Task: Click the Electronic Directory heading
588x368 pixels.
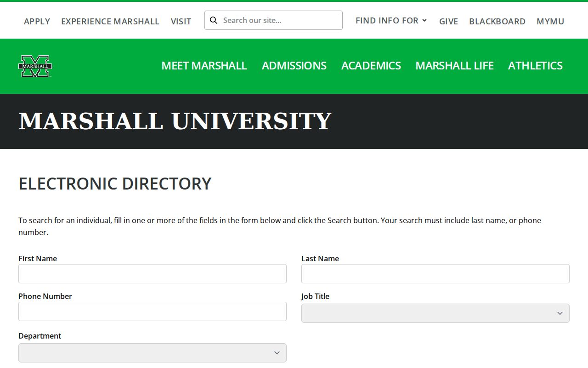Action: coord(115,184)
